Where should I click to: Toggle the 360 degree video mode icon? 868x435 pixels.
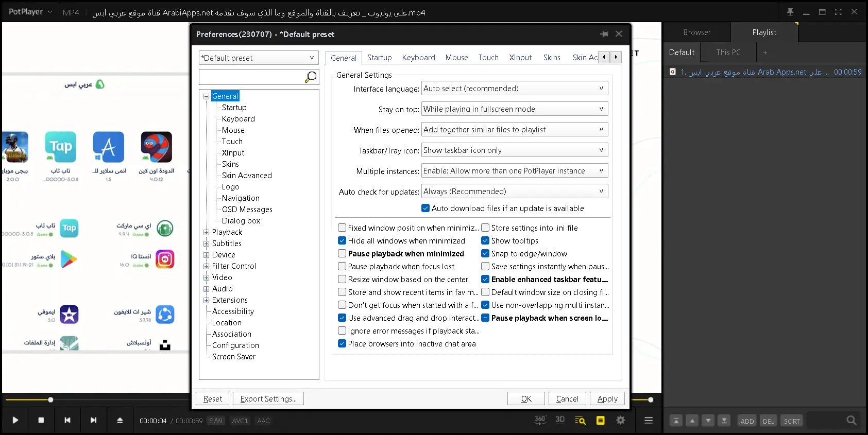540,420
